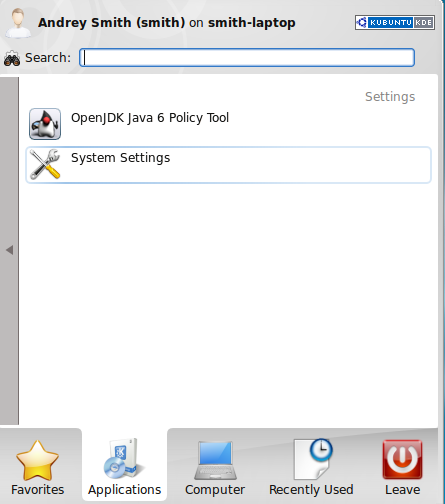Image resolution: width=445 pixels, height=504 pixels.
Task: Open the Computer tab label
Action: pos(215,490)
